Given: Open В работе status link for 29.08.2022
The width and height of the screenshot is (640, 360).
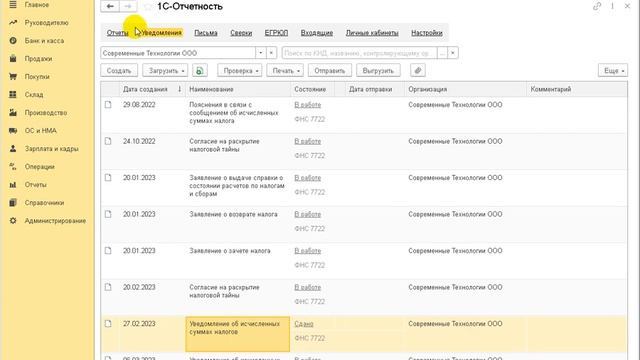Looking at the screenshot, I should (x=308, y=105).
